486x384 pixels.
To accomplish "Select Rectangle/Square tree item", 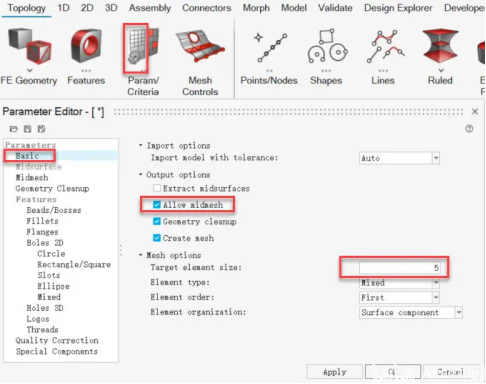I will point(74,264).
